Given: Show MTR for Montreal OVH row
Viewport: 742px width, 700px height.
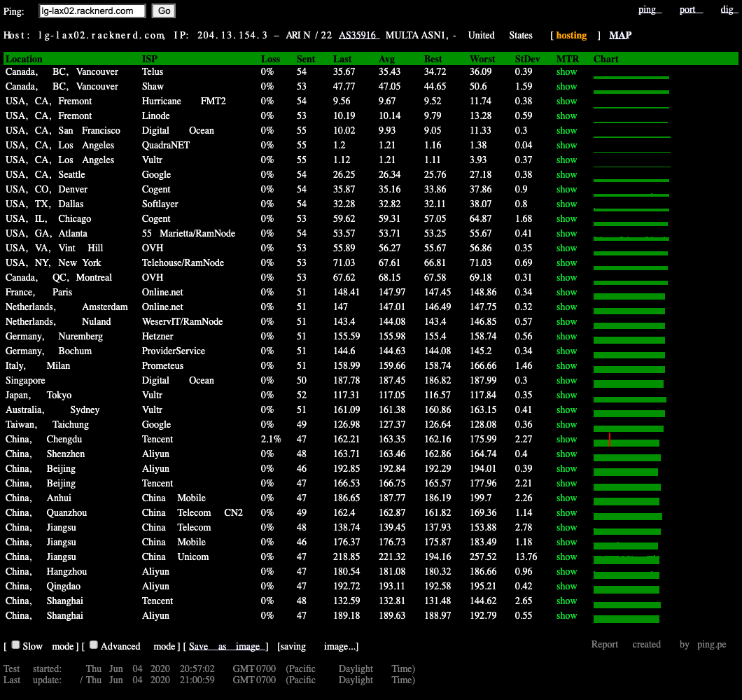Looking at the screenshot, I should (x=566, y=277).
